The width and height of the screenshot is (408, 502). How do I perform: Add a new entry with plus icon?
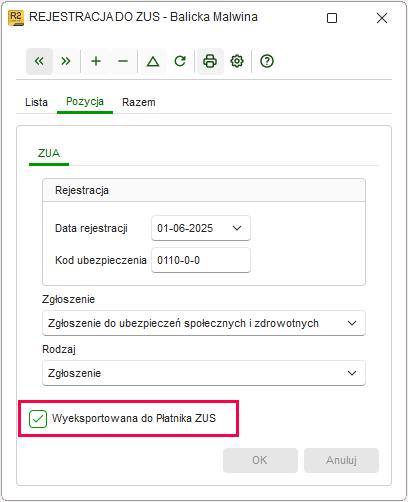[x=96, y=61]
